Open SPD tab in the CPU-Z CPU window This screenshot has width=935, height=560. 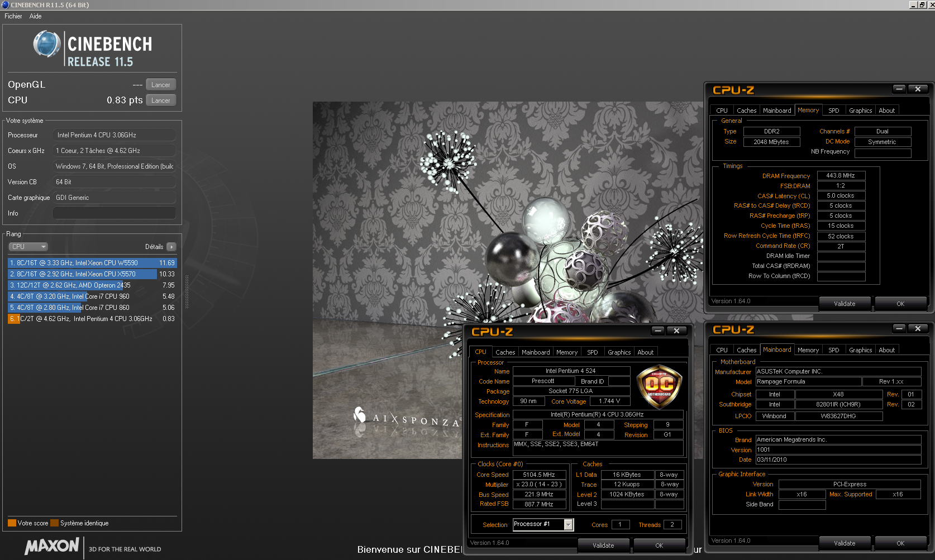pos(592,352)
